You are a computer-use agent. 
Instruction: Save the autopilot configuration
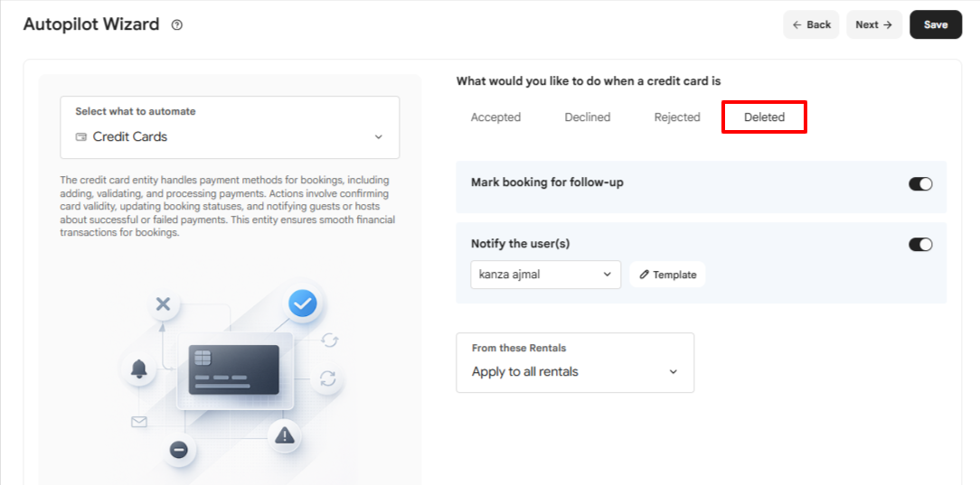936,24
